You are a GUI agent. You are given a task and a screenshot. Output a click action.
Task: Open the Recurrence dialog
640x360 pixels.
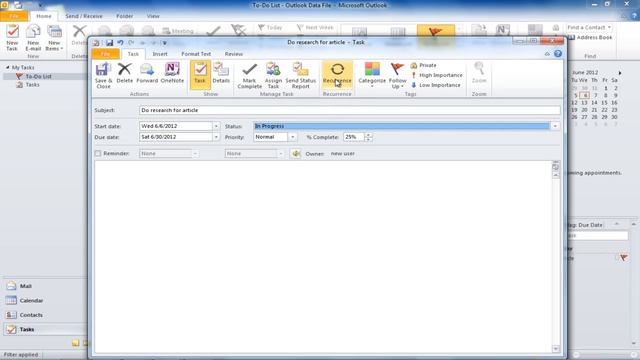click(x=337, y=74)
